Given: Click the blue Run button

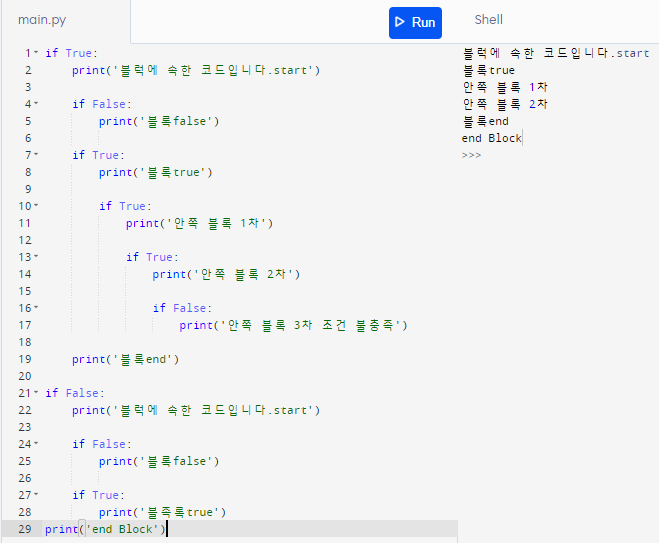Looking at the screenshot, I should pos(415,23).
